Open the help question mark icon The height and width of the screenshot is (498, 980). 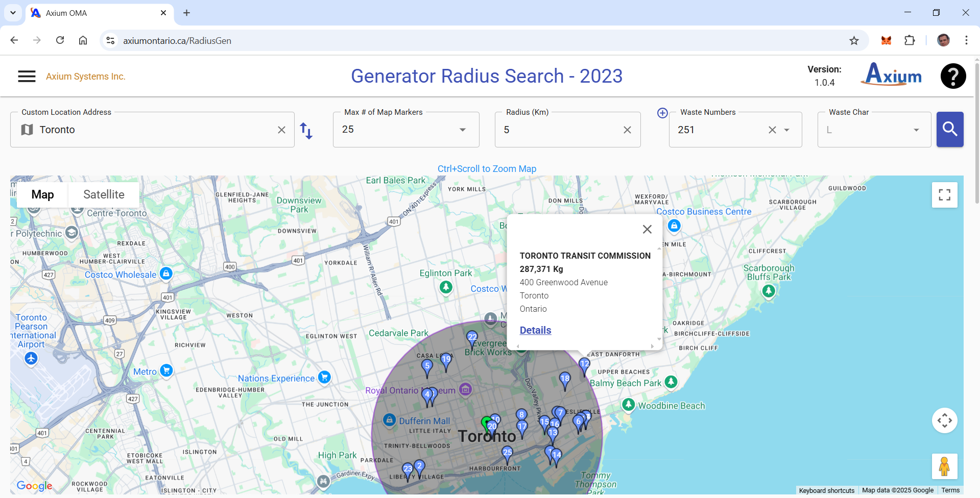point(953,76)
